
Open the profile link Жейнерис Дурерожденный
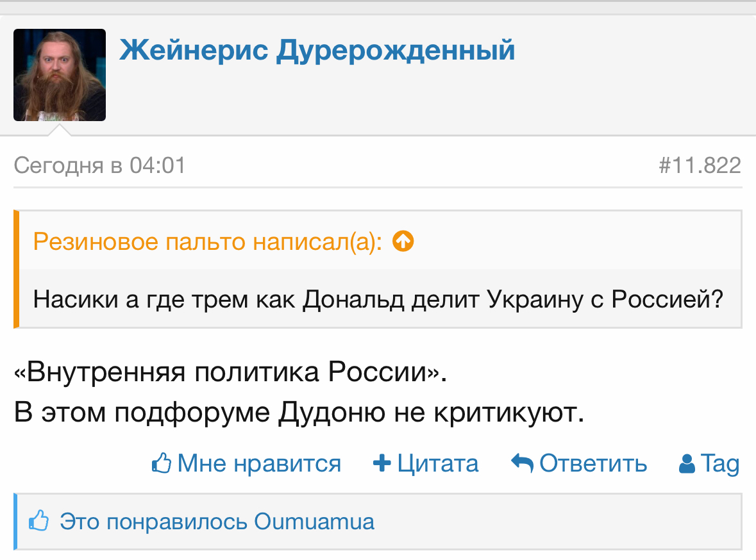tap(317, 50)
